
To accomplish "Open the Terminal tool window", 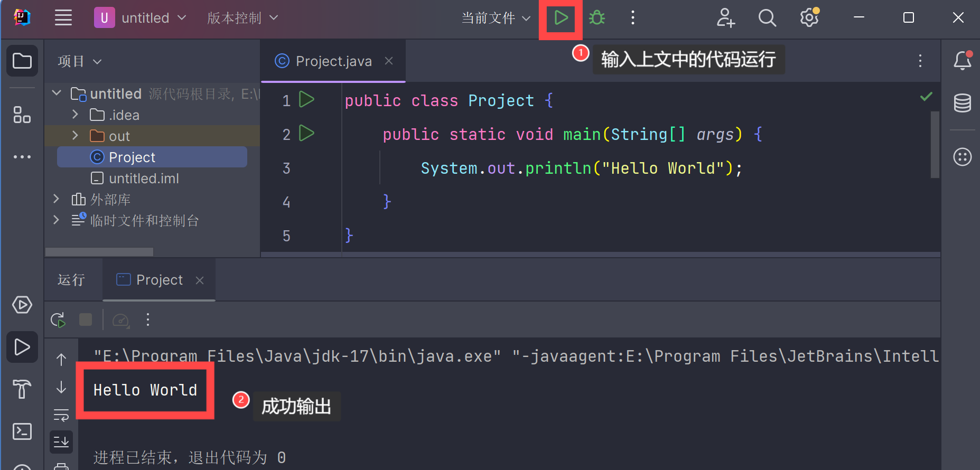I will (22, 431).
